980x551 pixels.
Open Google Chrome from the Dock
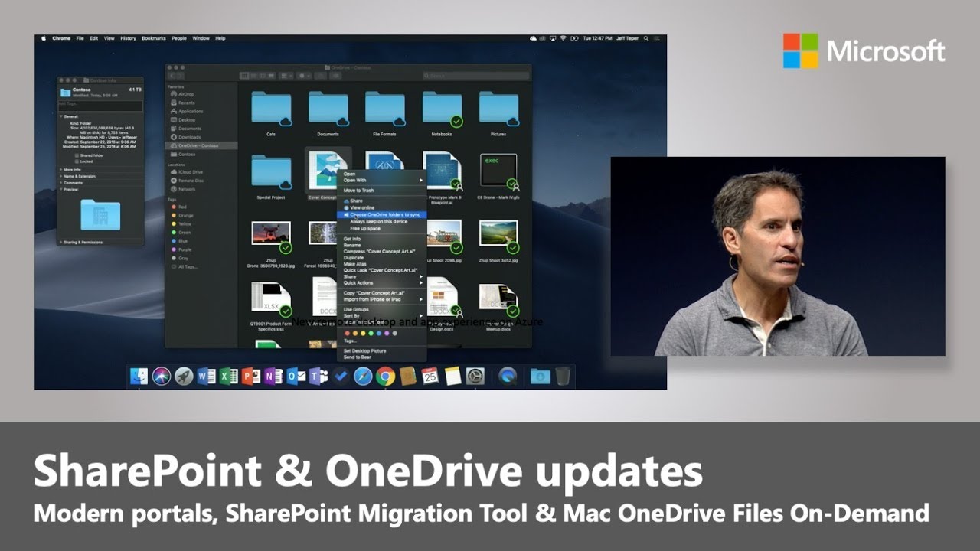(385, 376)
